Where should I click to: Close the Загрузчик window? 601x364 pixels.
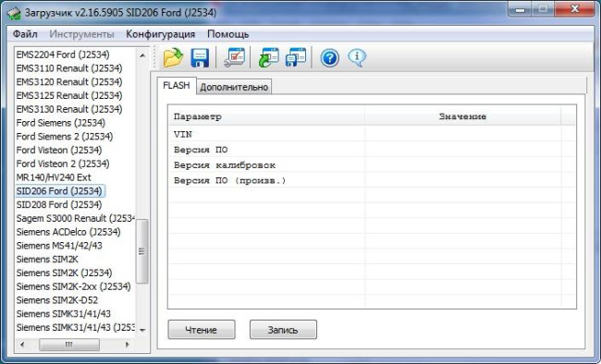tap(574, 9)
